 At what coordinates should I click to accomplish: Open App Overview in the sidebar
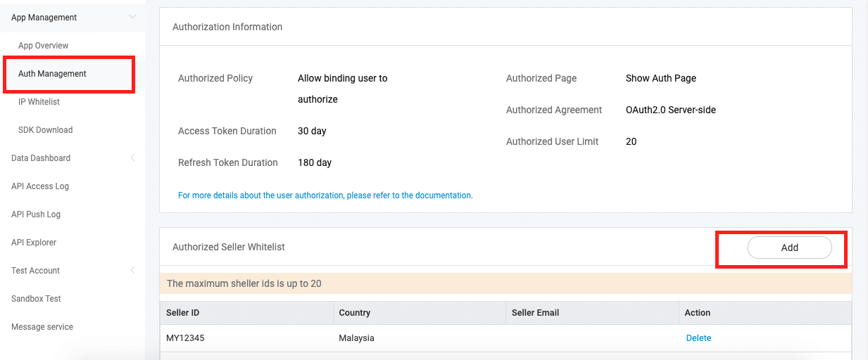(44, 46)
